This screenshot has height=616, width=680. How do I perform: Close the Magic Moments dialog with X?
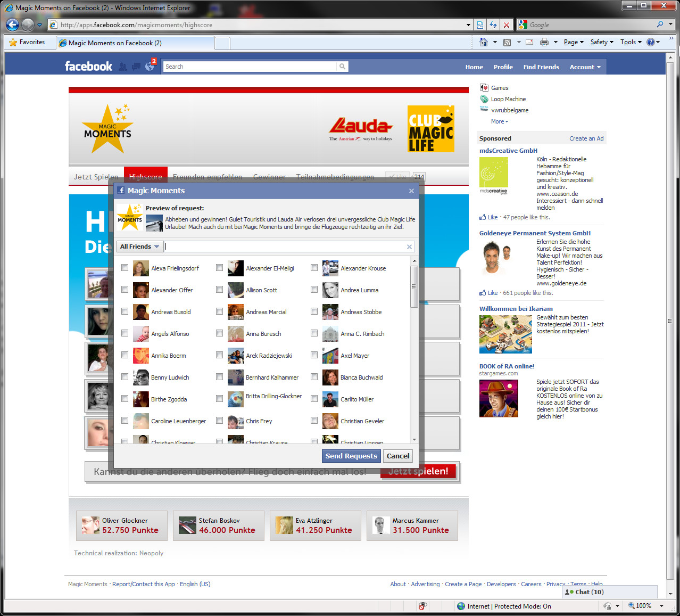pos(411,191)
